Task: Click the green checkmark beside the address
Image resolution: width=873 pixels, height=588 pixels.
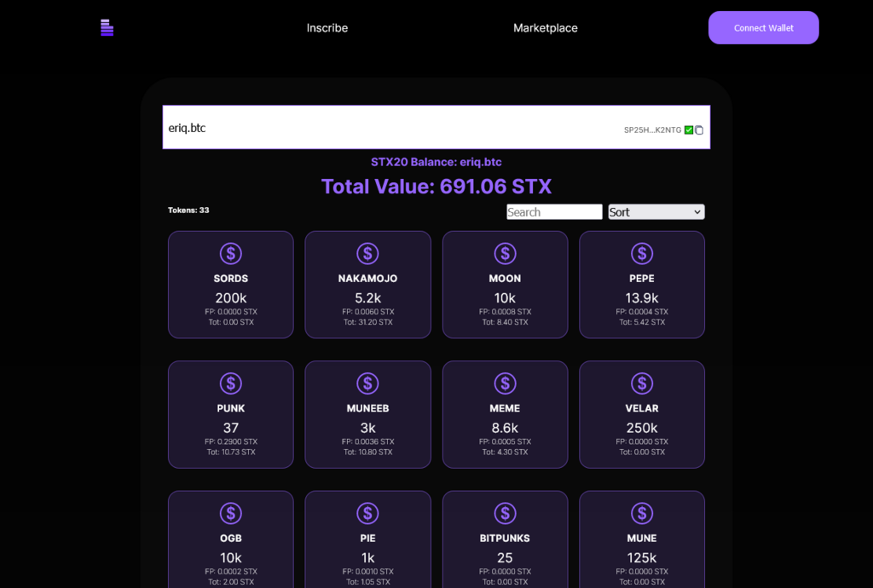Action: (689, 130)
